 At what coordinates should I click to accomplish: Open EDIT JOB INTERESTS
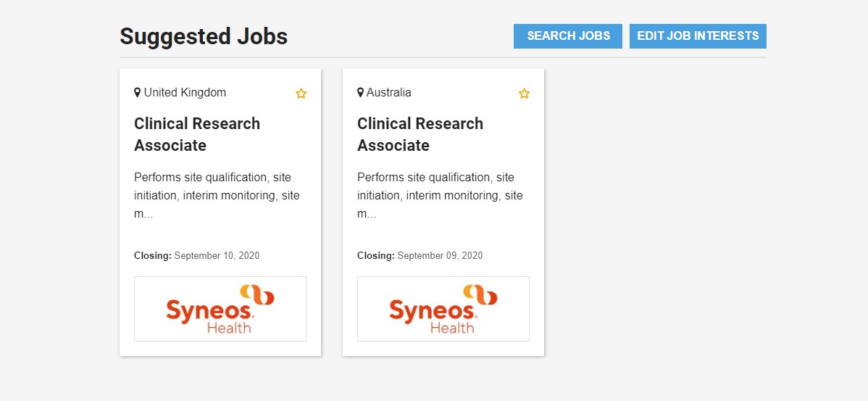point(698,36)
